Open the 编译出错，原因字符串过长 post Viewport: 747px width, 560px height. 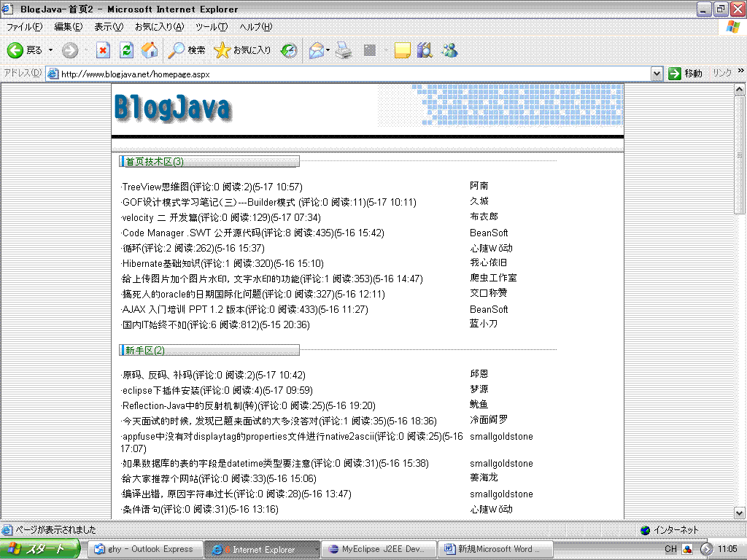(236, 494)
